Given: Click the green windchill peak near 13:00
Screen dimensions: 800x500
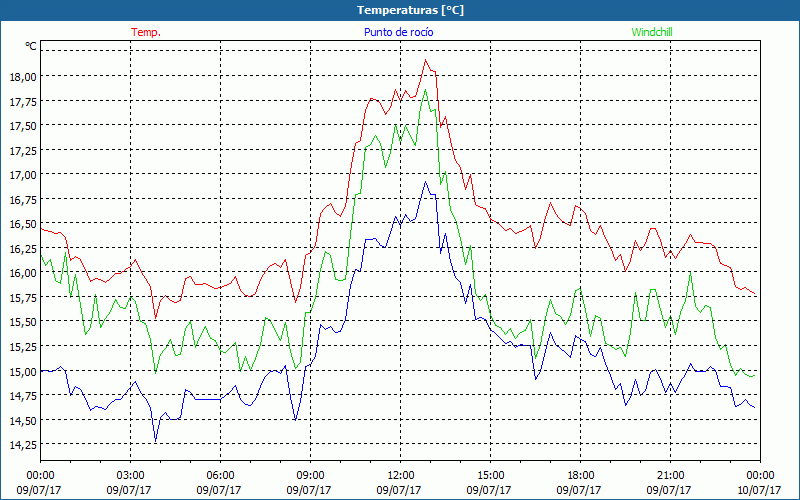Looking at the screenshot, I should pos(425,90).
